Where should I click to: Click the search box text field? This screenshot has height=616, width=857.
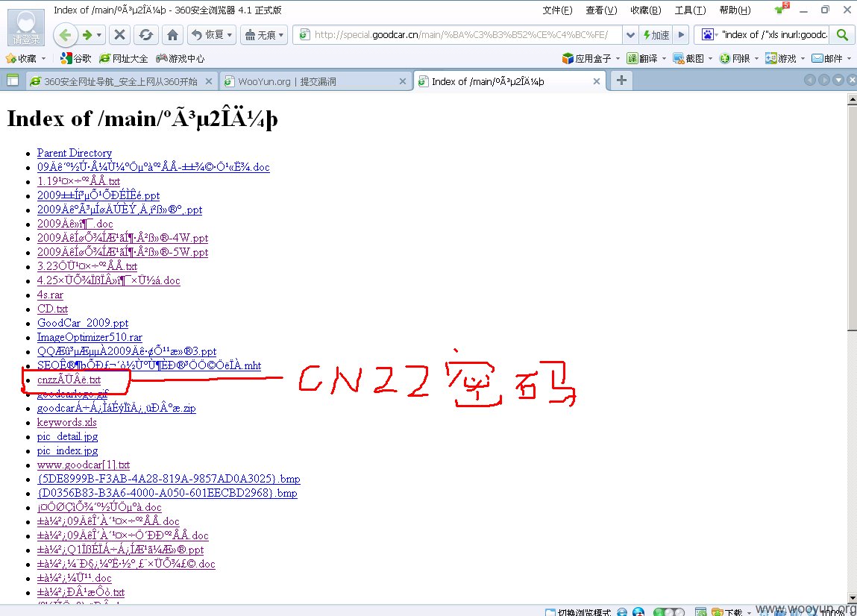pyautogui.click(x=774, y=34)
